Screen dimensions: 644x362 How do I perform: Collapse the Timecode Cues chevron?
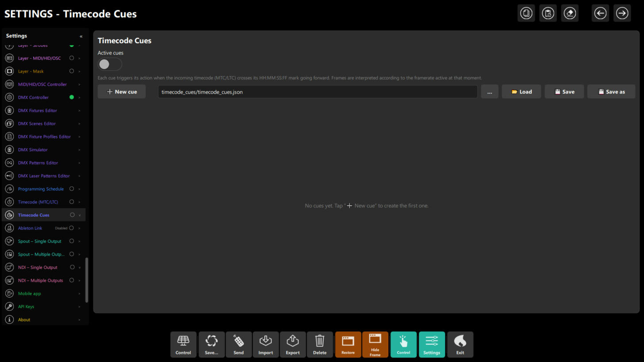tap(80, 215)
